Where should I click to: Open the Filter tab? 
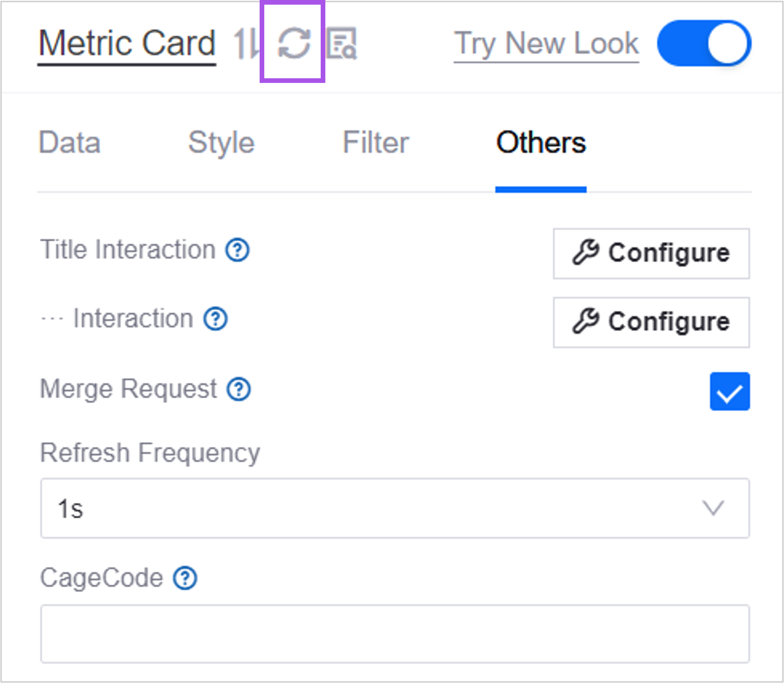point(376,143)
